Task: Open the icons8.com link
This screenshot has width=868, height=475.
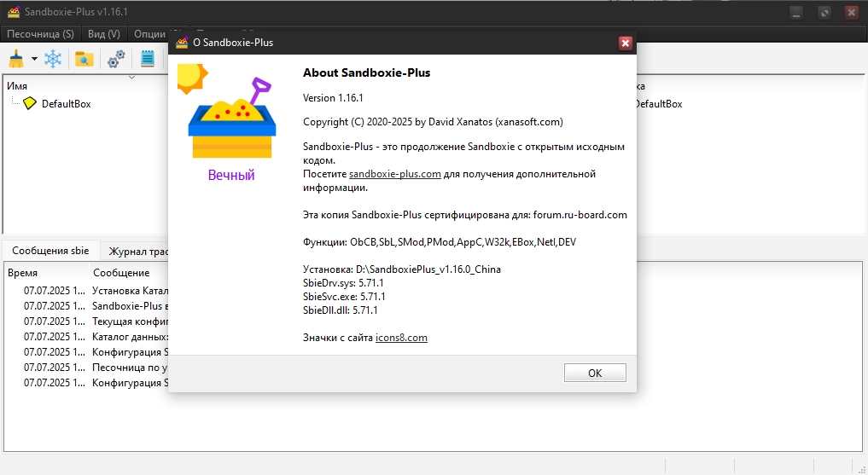Action: tap(401, 338)
